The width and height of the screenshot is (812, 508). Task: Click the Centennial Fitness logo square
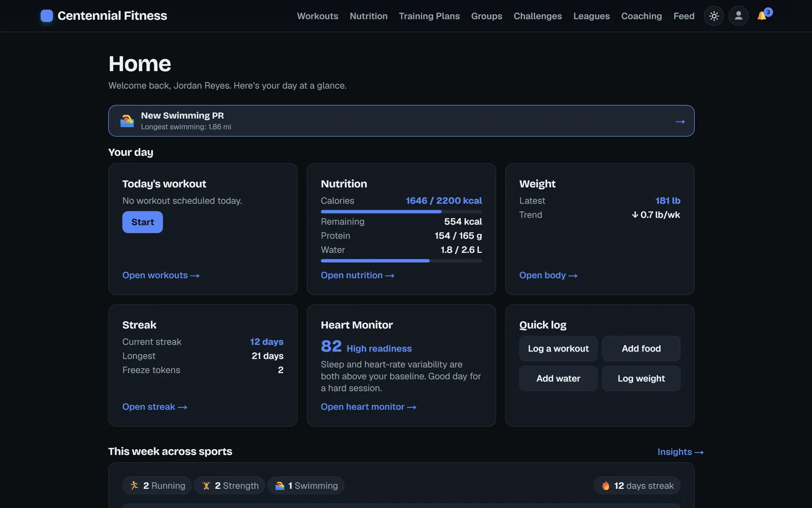(x=47, y=16)
